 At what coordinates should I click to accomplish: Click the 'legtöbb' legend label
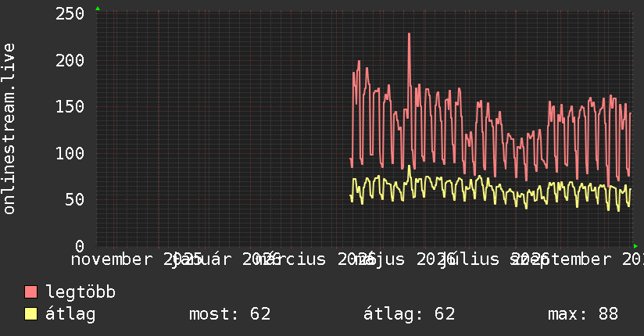coord(80,292)
